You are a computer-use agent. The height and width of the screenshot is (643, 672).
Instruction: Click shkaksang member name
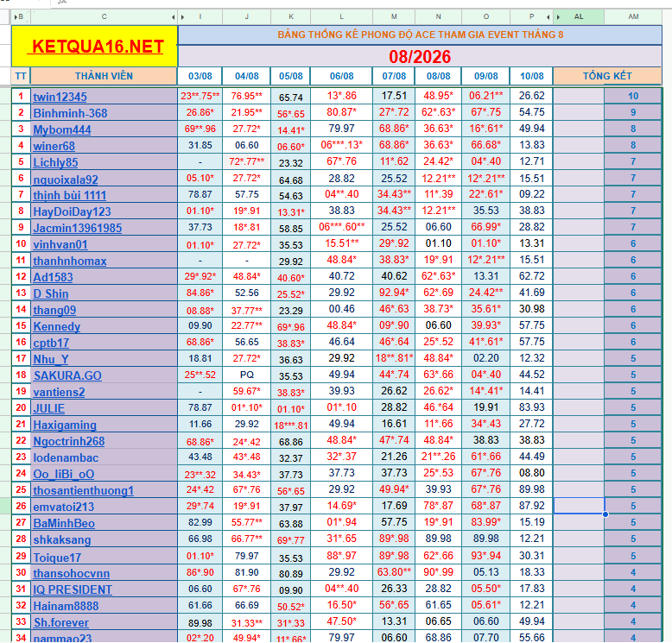[62, 539]
